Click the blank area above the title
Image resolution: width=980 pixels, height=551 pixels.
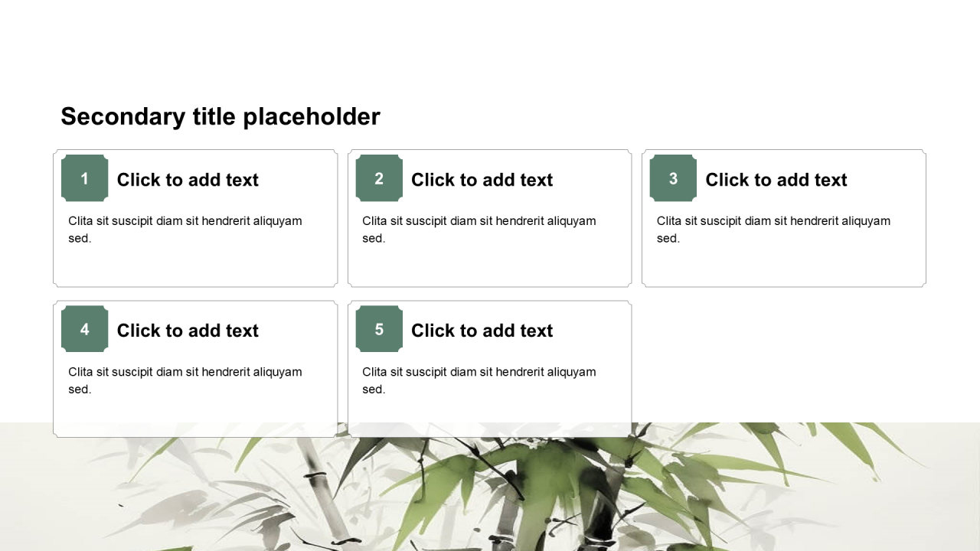pyautogui.click(x=490, y=46)
